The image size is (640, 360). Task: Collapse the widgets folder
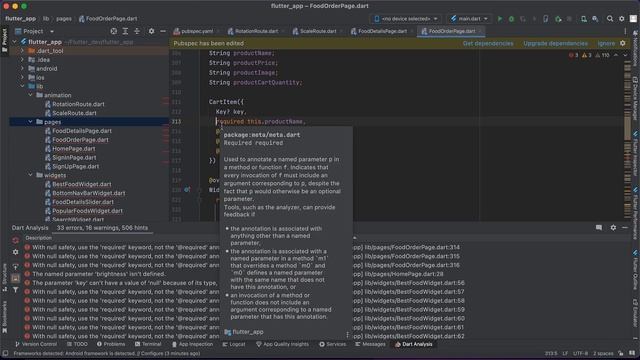coord(31,175)
